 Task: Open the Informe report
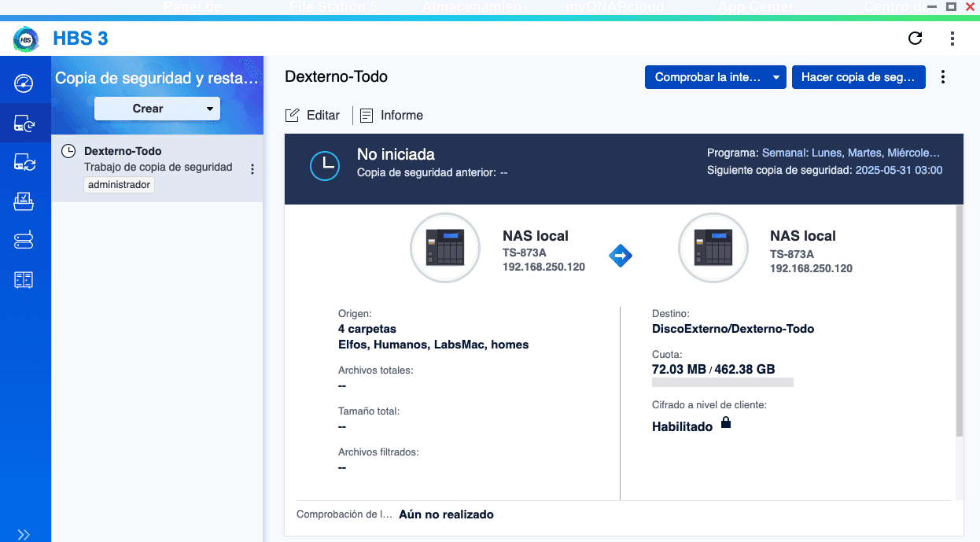point(392,116)
